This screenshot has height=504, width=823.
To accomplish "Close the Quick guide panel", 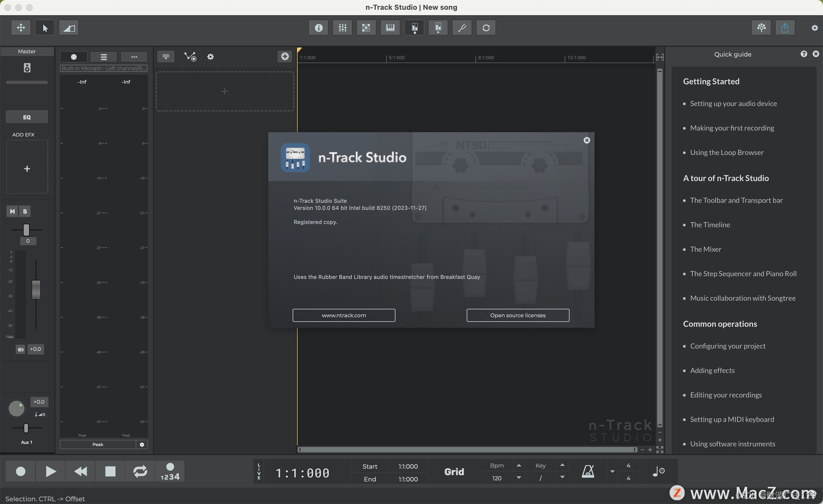I will (x=816, y=54).
